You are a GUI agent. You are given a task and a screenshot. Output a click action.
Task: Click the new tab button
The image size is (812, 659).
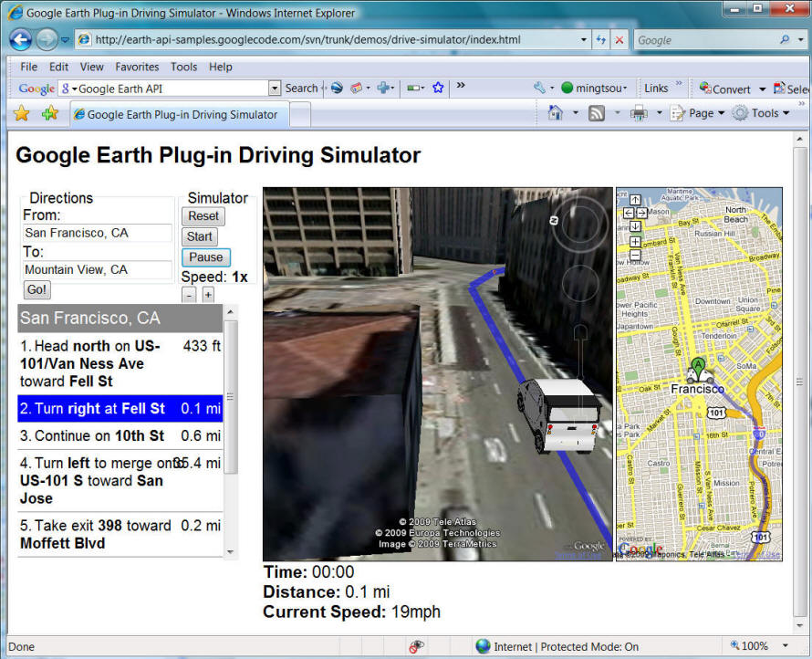point(300,114)
